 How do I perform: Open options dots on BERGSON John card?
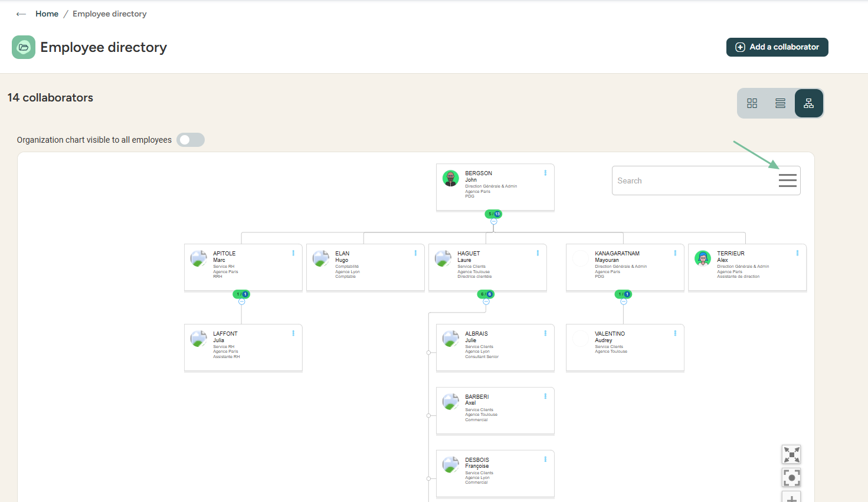tap(545, 173)
